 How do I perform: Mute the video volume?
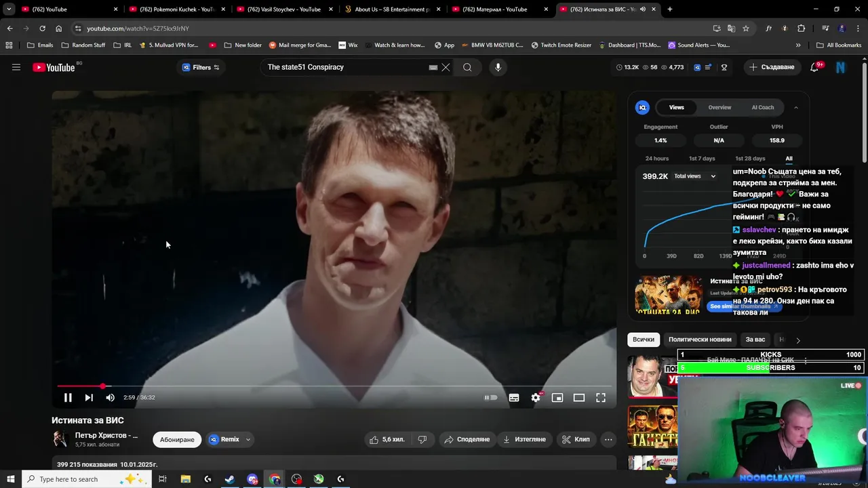point(111,398)
